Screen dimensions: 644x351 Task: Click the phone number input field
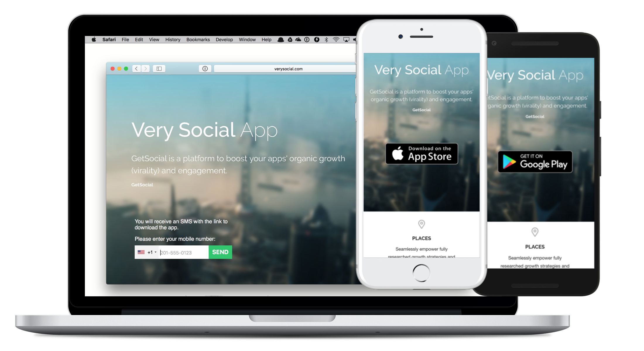point(182,252)
